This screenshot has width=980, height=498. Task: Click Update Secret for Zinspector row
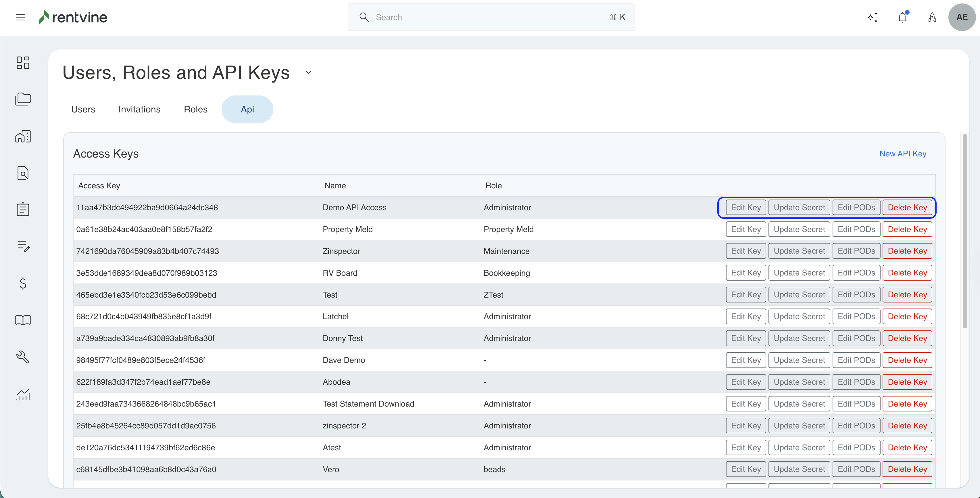(799, 251)
